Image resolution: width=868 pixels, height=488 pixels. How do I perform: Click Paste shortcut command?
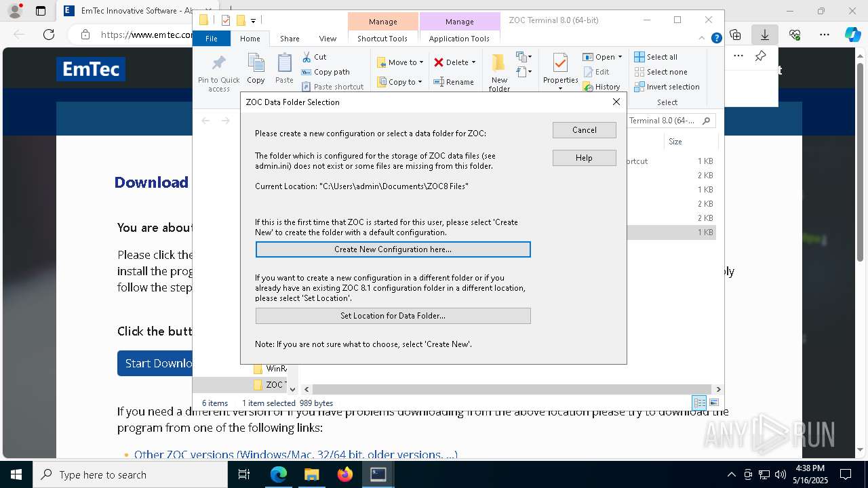(x=332, y=87)
